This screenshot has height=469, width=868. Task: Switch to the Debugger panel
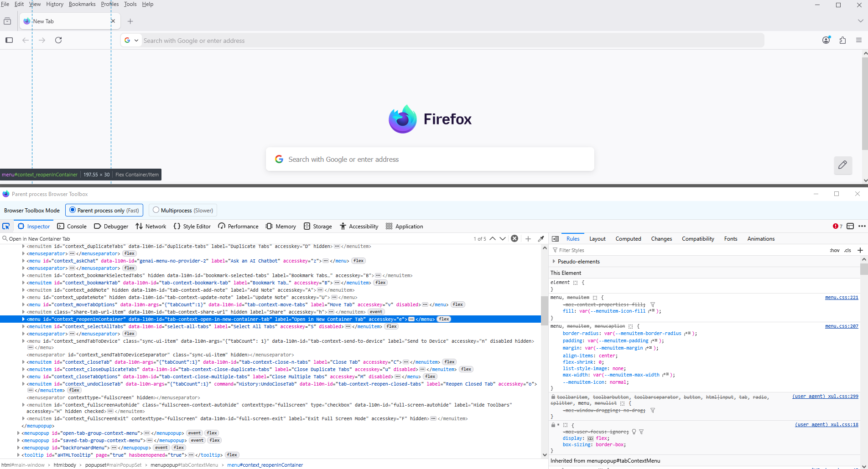(x=111, y=226)
